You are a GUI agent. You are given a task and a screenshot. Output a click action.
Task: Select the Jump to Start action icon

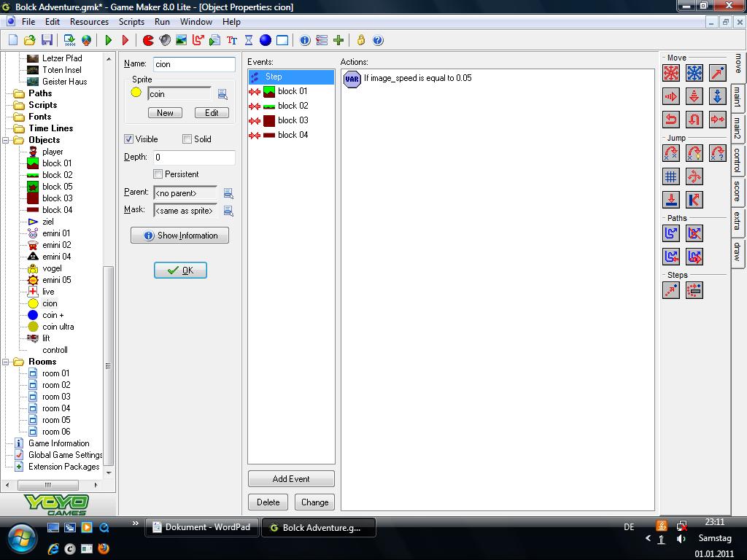coord(694,153)
